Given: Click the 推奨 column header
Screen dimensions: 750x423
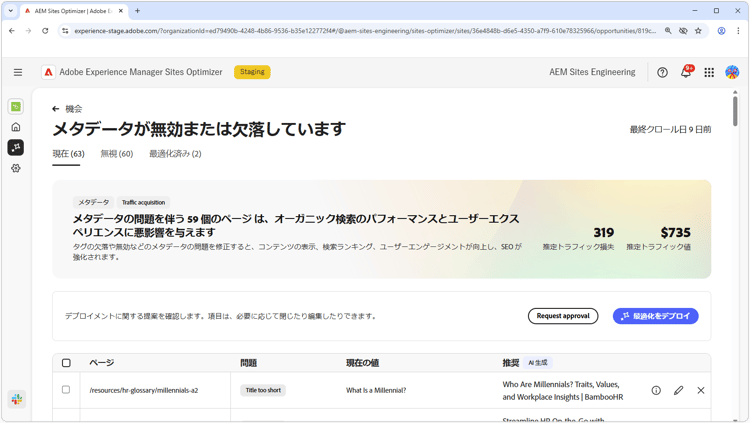Looking at the screenshot, I should coord(511,363).
